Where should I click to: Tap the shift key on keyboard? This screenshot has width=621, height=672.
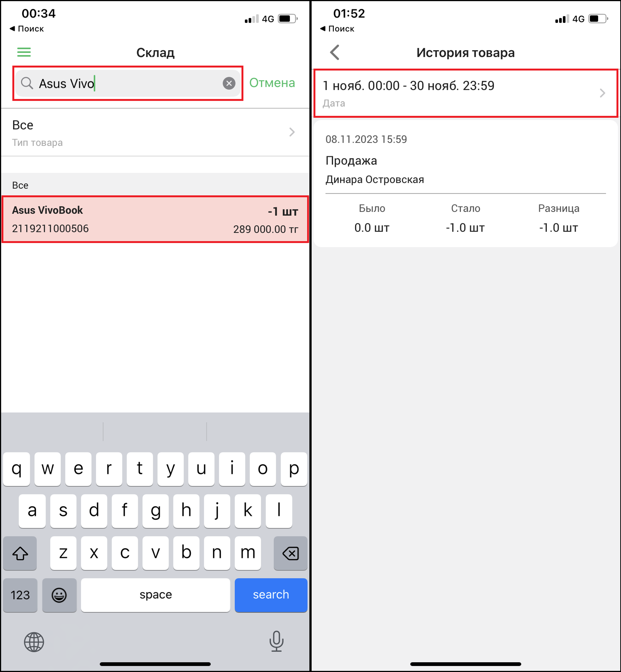pos(20,553)
